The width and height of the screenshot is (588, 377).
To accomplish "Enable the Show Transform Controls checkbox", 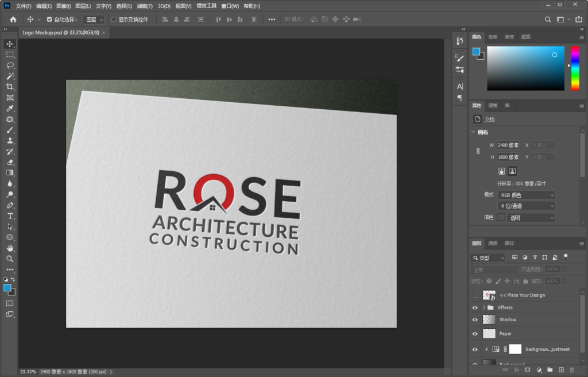I will (114, 20).
